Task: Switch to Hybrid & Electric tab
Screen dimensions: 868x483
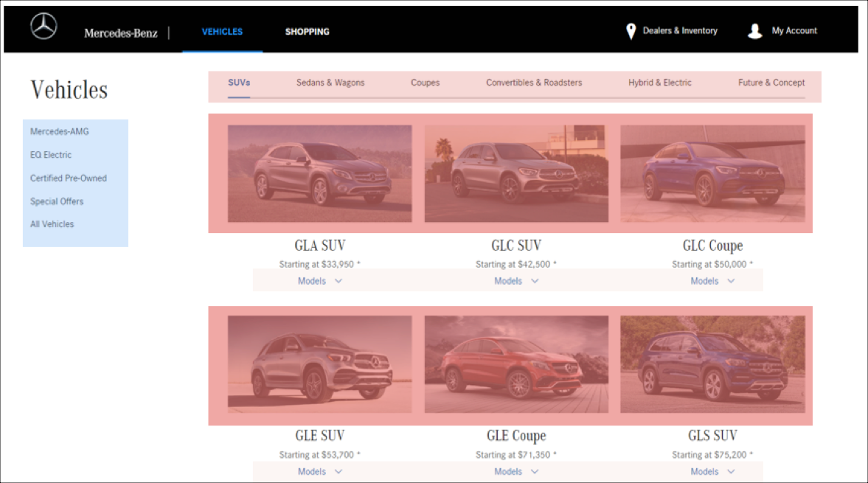Action: pyautogui.click(x=660, y=83)
